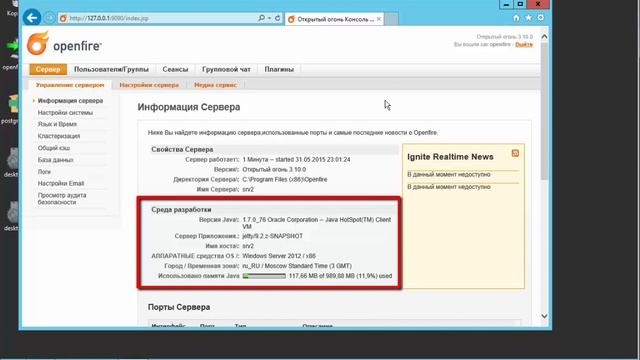Click the scrollbar down arrow
This screenshot has height=360, width=640.
pos(544,316)
